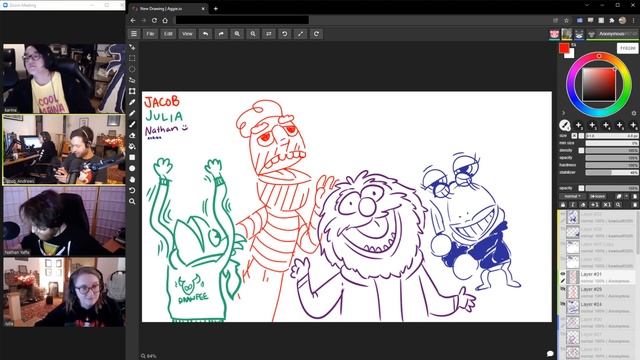Image resolution: width=640 pixels, height=360 pixels.
Task: Open the normal blend mode dropdown
Action: [x=572, y=196]
